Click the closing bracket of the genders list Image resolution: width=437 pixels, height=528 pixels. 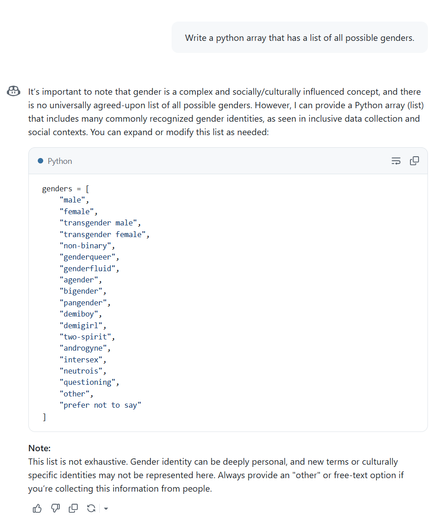[44, 417]
